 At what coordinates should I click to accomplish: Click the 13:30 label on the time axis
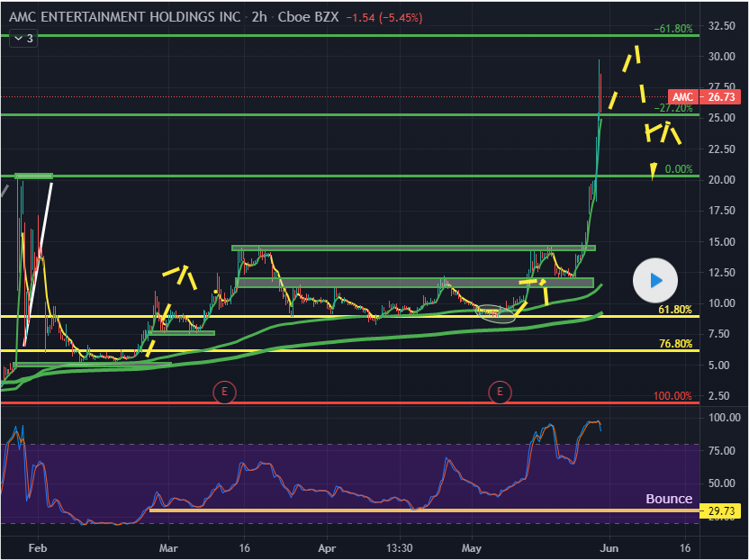pyautogui.click(x=399, y=548)
